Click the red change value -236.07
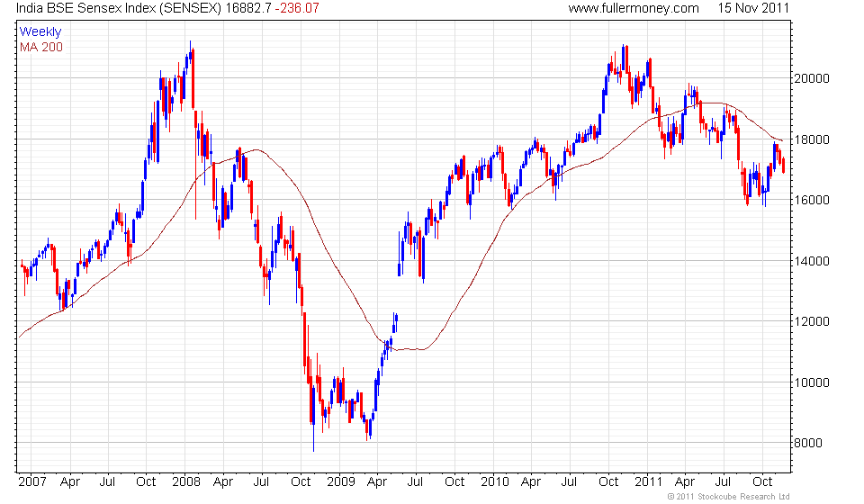Image resolution: width=864 pixels, height=504 pixels. [297, 8]
